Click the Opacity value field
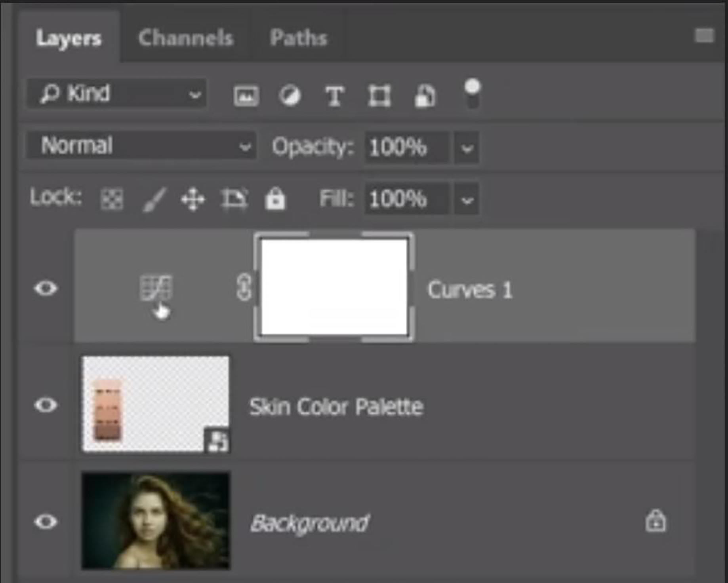728x583 pixels. click(407, 148)
